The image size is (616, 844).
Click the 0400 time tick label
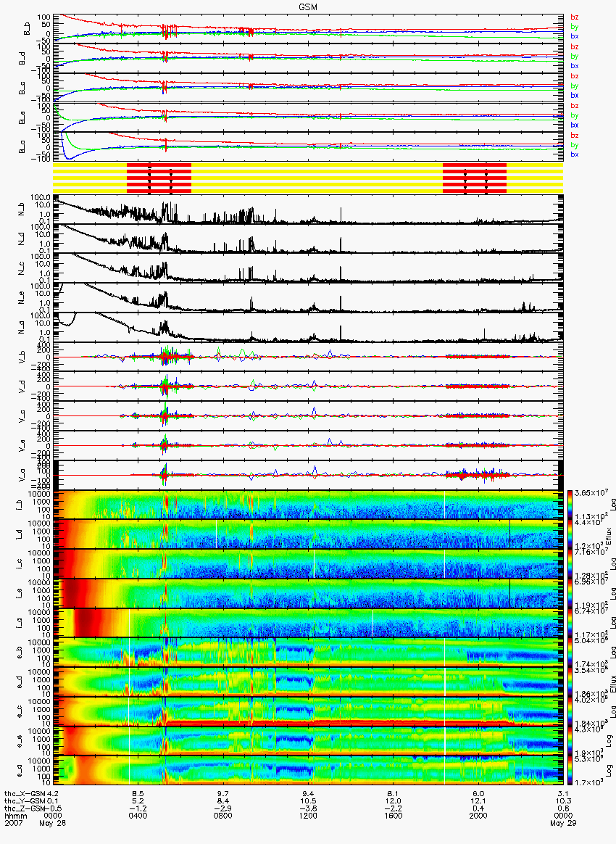tap(138, 816)
